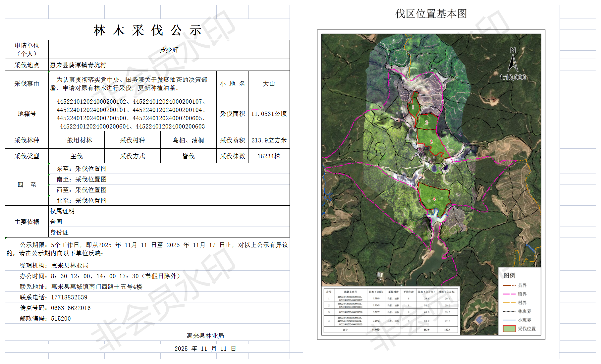Image resolution: width=601 pixels, height=364 pixels.
Task: Click the north arrow on the map
Action: (513, 60)
